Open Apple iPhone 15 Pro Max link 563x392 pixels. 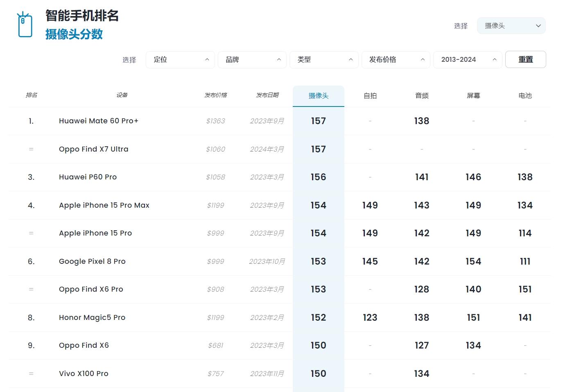tap(104, 205)
